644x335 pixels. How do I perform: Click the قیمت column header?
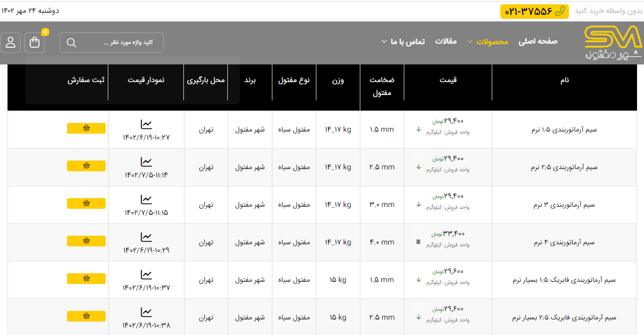[448, 80]
